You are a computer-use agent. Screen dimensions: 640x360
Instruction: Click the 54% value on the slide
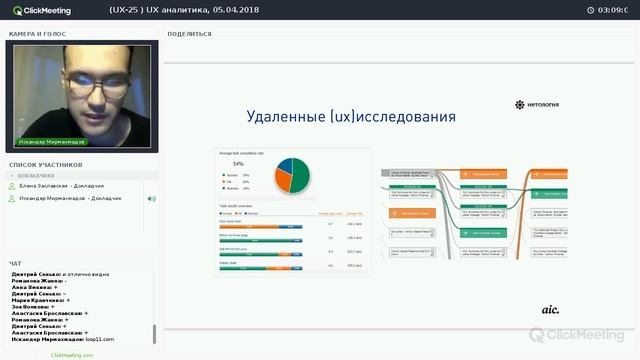[238, 164]
